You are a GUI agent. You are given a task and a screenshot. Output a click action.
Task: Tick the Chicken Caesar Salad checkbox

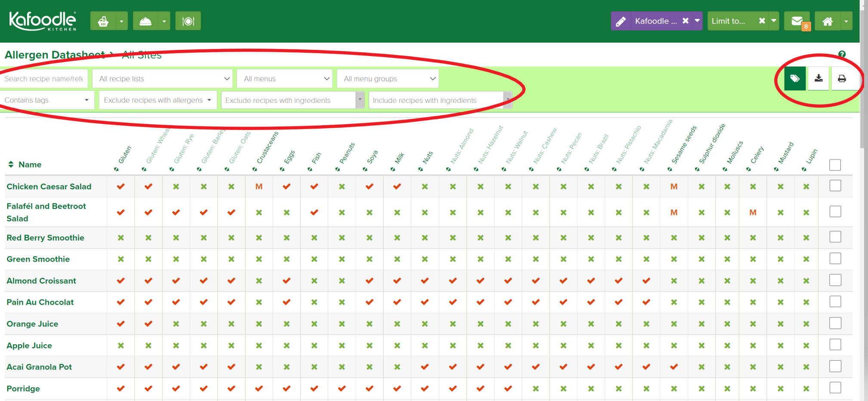click(x=835, y=186)
